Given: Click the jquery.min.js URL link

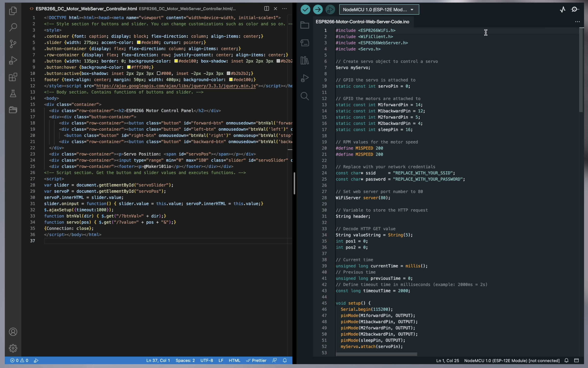Looking at the screenshot, I should tap(176, 86).
